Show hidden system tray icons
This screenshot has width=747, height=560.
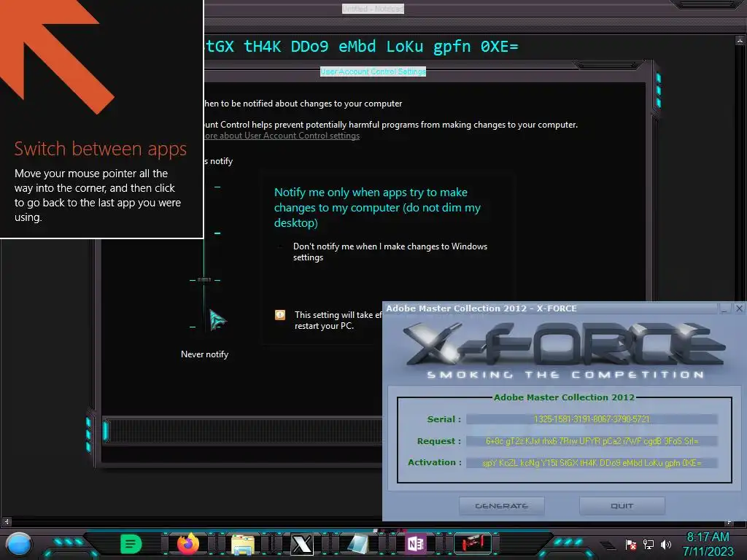[607, 545]
